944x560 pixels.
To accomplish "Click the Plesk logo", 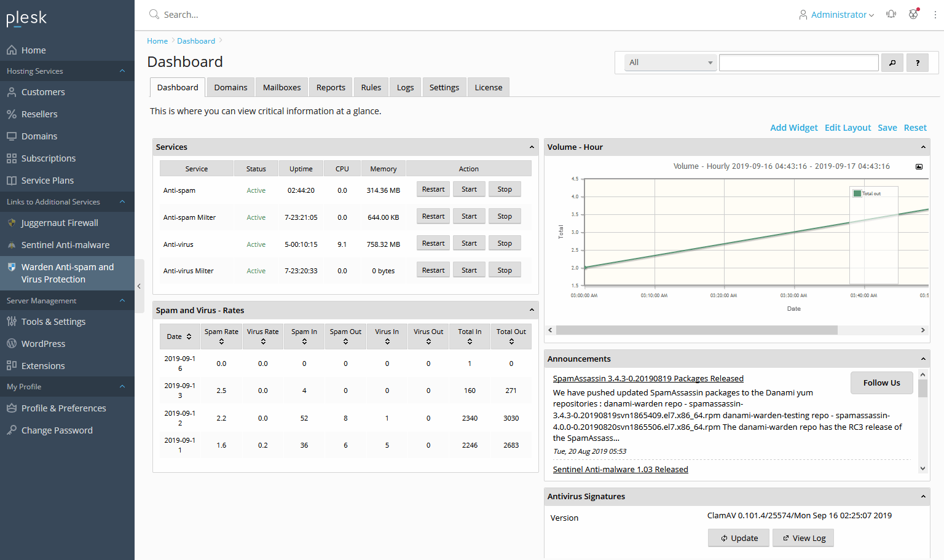I will [26, 18].
